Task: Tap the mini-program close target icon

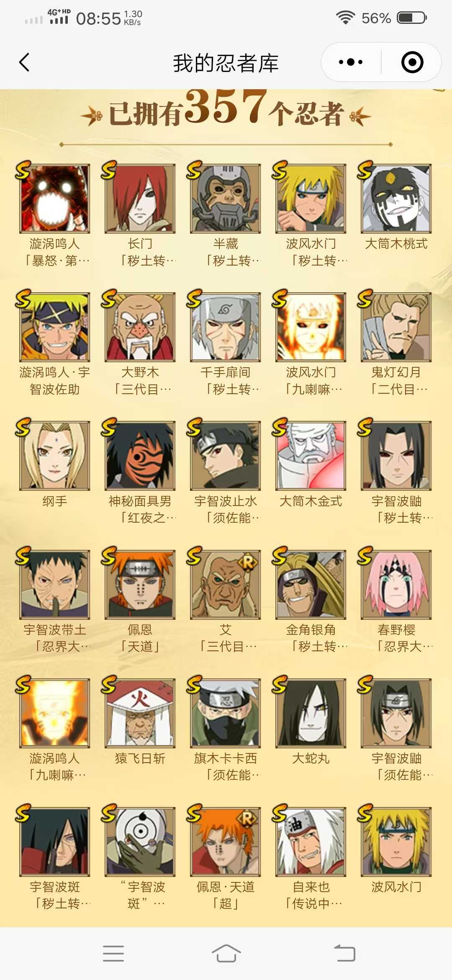Action: click(412, 62)
